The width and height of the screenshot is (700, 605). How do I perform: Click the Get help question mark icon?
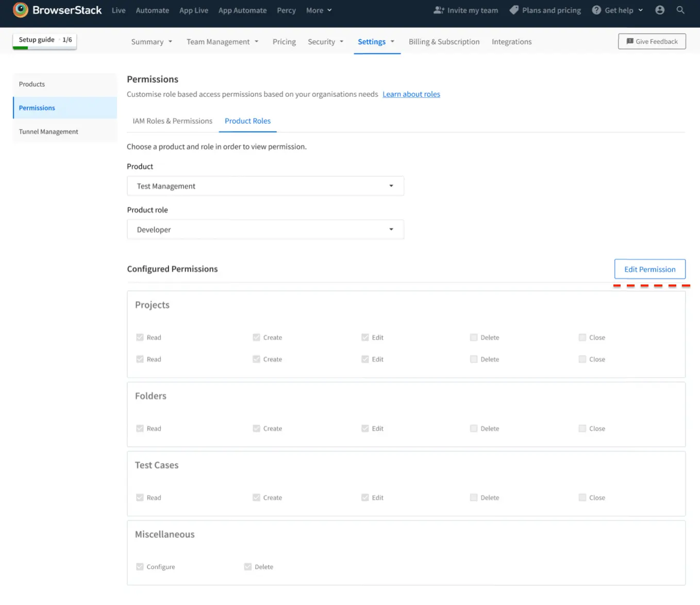coord(596,10)
